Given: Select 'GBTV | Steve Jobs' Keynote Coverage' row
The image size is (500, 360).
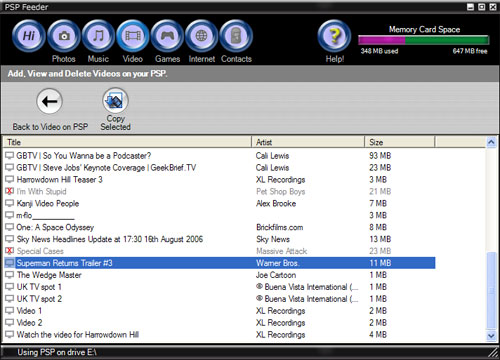Looking at the screenshot, I should pos(219,168).
